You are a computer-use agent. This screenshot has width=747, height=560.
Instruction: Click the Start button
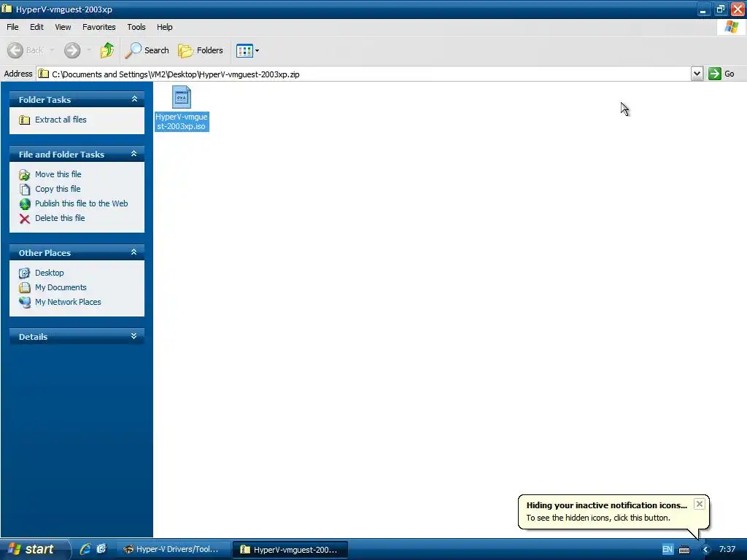coord(34,549)
